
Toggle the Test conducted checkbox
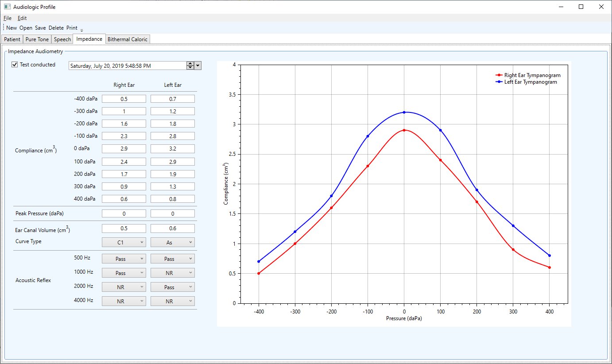(x=15, y=65)
